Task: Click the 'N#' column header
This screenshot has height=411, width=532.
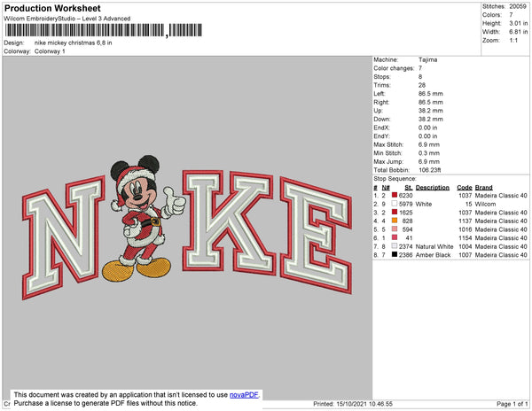Action: 386,188
